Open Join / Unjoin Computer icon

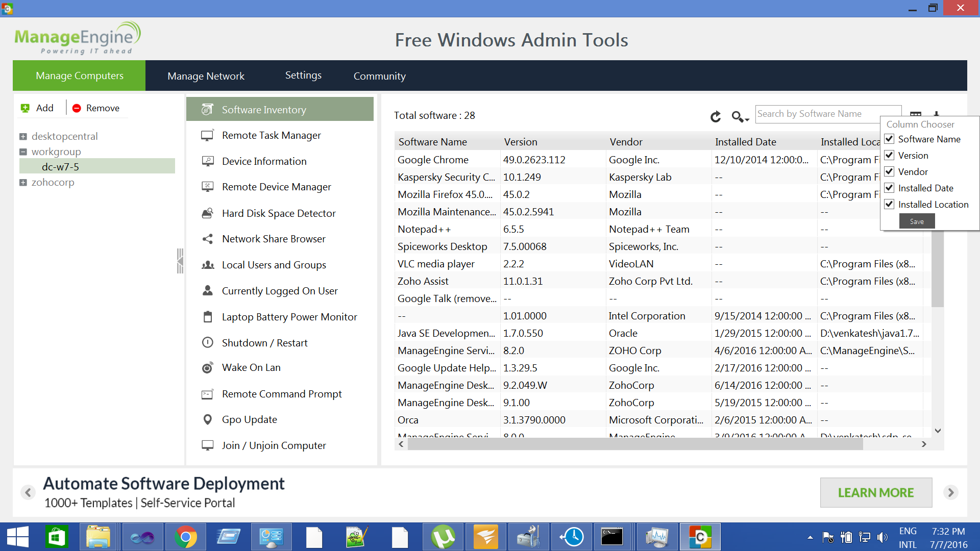point(207,445)
